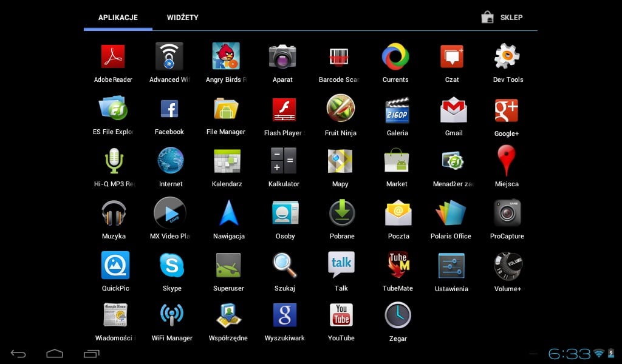Open the SKLEP store button

coord(502,18)
